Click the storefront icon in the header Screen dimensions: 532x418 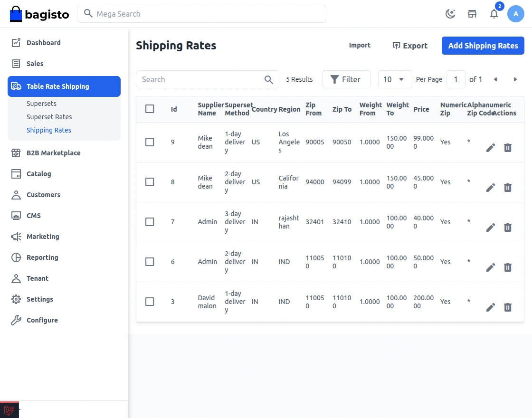[x=472, y=14]
